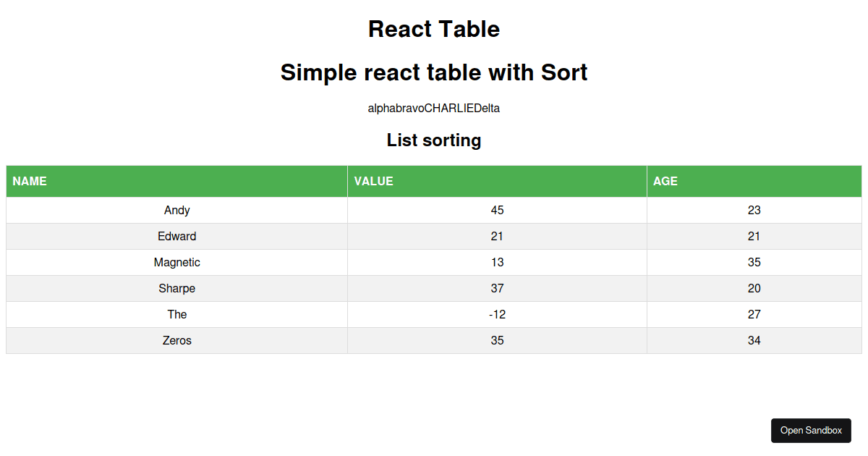Click the value cell showing -12
Viewport: 868px width, 456px height.
pos(497,314)
